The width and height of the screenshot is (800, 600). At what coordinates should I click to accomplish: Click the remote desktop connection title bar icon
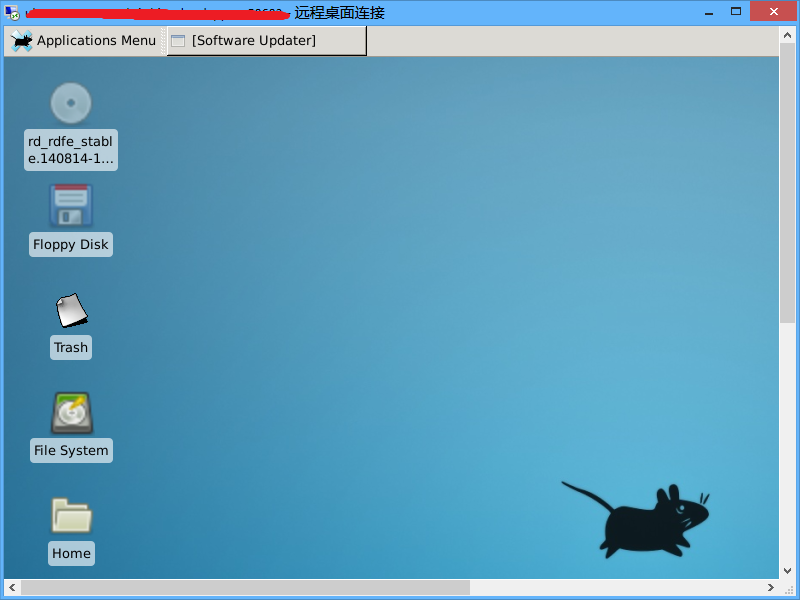coord(12,13)
